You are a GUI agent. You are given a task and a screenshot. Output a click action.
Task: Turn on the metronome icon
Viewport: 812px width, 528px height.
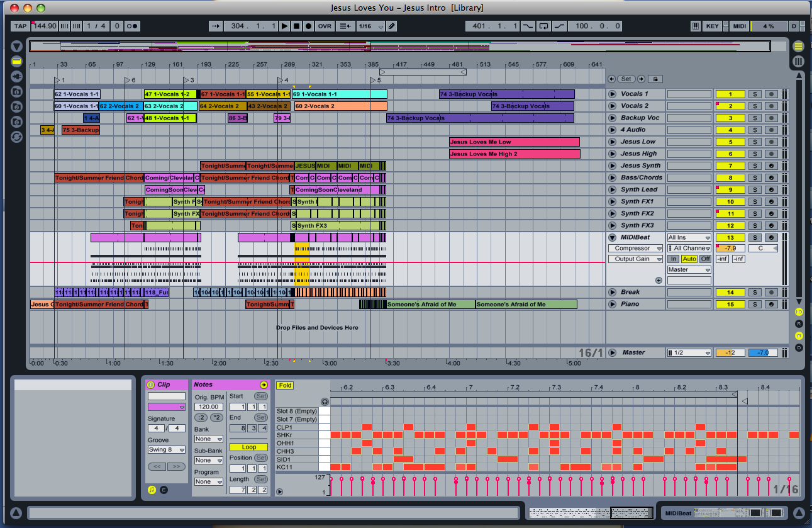click(132, 26)
